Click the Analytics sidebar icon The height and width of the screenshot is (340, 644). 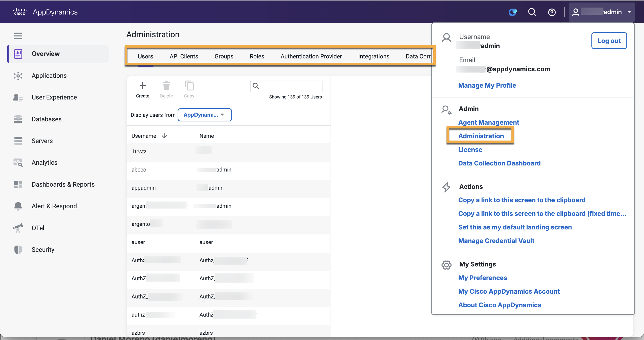coord(18,163)
